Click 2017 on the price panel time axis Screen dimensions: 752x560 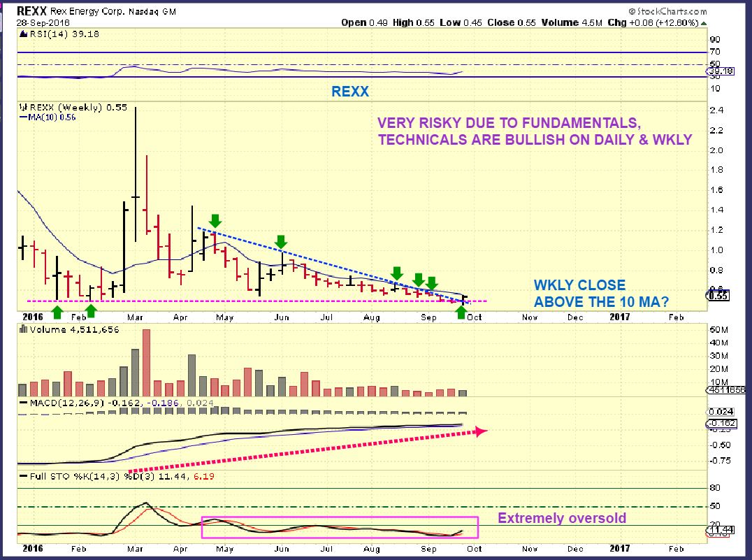[x=620, y=317]
